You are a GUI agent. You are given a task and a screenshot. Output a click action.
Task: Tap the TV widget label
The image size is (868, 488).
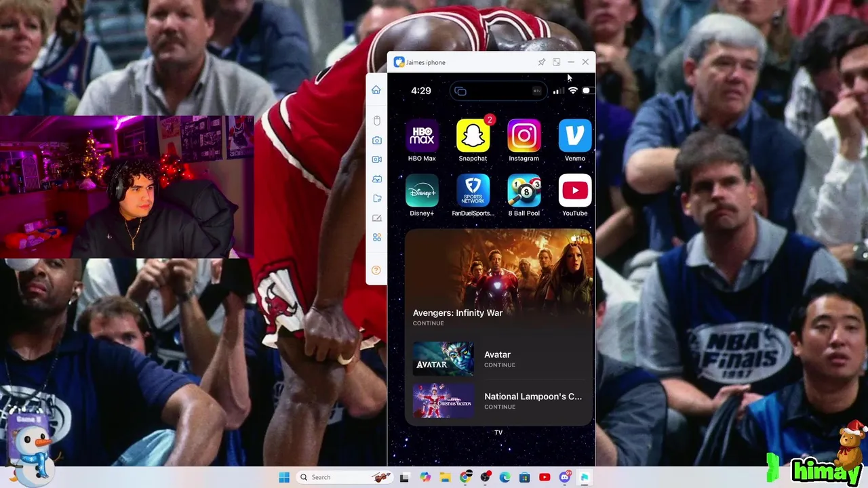tap(498, 432)
